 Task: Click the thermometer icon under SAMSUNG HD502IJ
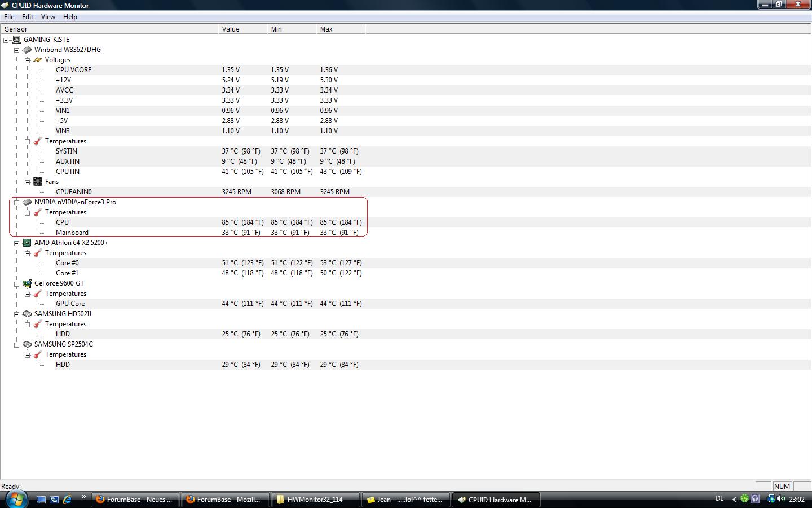[x=38, y=324]
